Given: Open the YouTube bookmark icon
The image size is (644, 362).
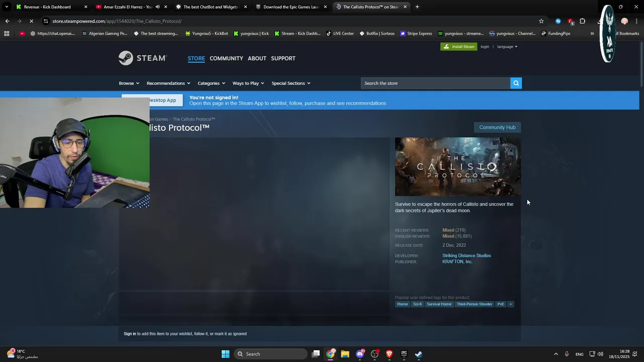Looking at the screenshot, I should click(x=22, y=34).
